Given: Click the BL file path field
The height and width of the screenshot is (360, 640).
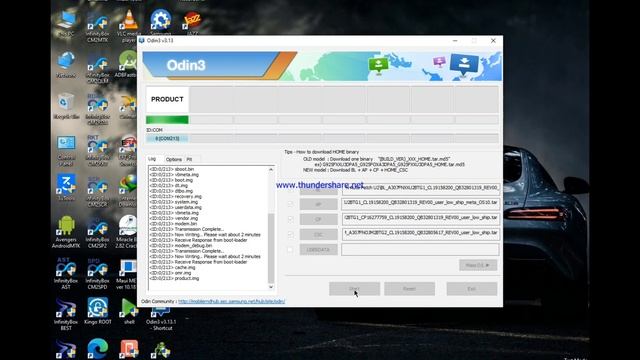Looking at the screenshot, I should click(x=420, y=188).
